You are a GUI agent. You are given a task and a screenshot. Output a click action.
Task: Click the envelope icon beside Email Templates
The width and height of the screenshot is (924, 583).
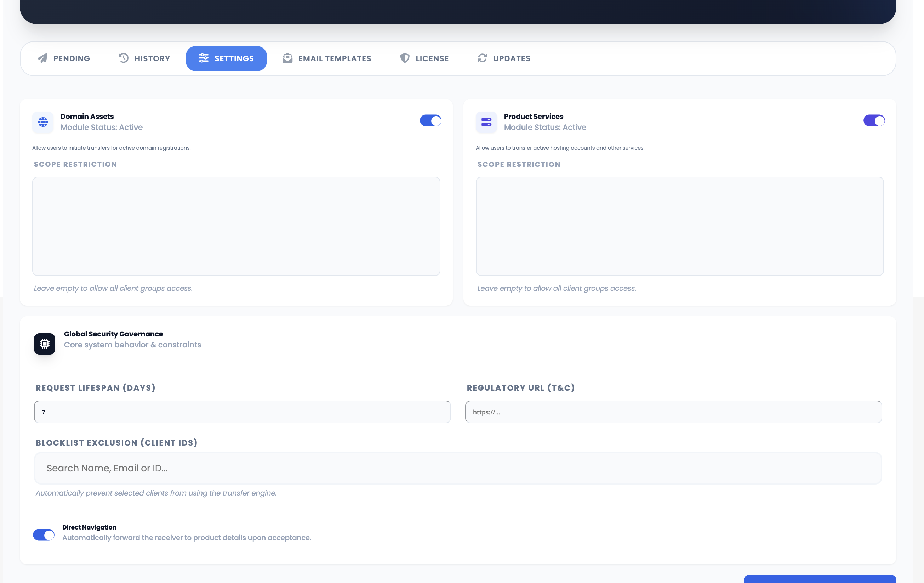(287, 58)
